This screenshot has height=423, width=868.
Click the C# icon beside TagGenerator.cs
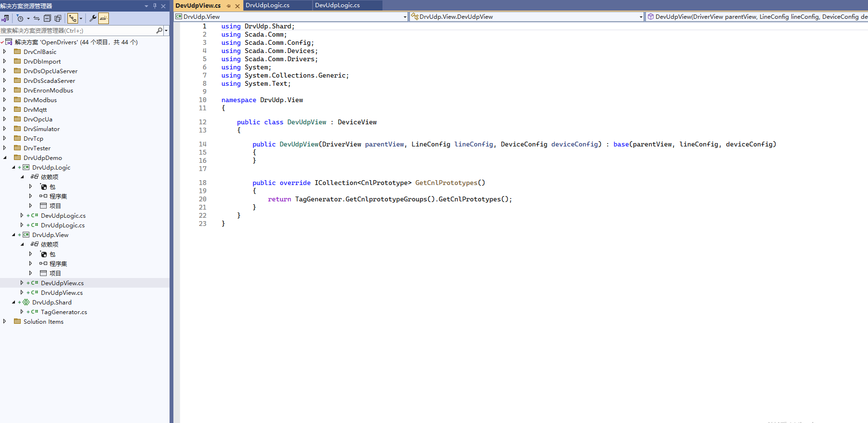[x=35, y=312]
